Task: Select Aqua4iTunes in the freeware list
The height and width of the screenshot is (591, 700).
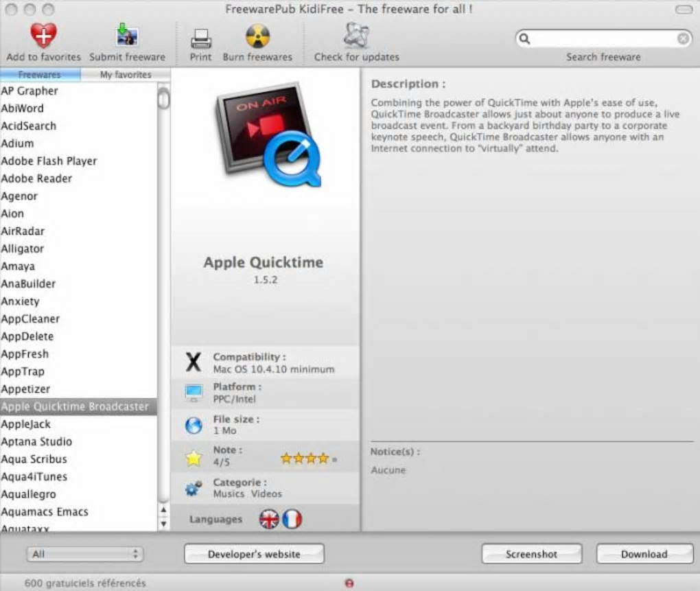Action: coord(78,477)
